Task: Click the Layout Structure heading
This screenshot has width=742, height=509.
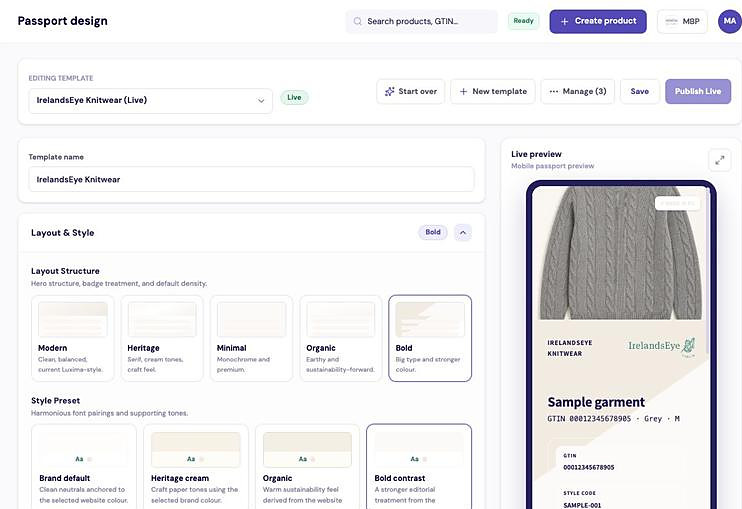Action: [65, 271]
